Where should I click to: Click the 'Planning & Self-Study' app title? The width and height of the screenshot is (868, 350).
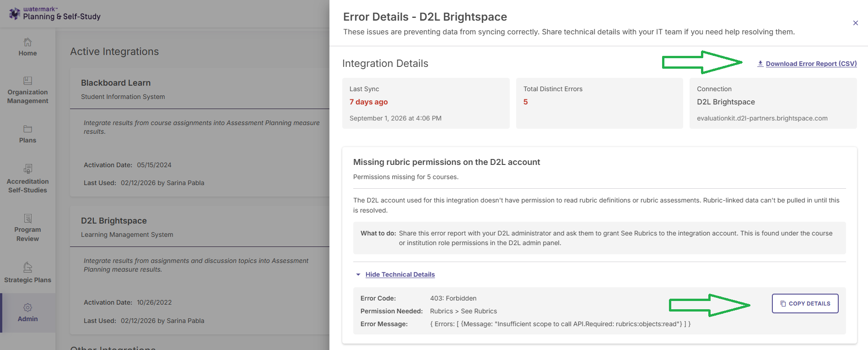(62, 16)
